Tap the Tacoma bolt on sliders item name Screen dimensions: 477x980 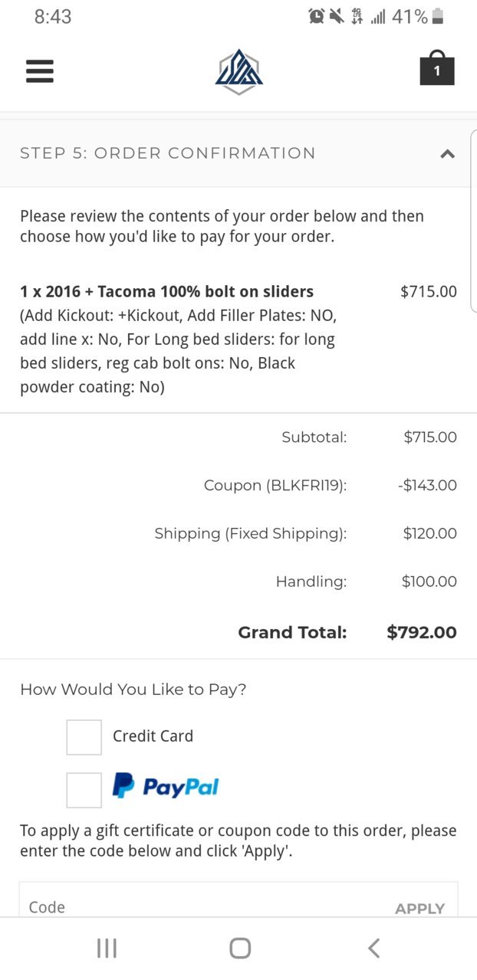pyautogui.click(x=167, y=291)
